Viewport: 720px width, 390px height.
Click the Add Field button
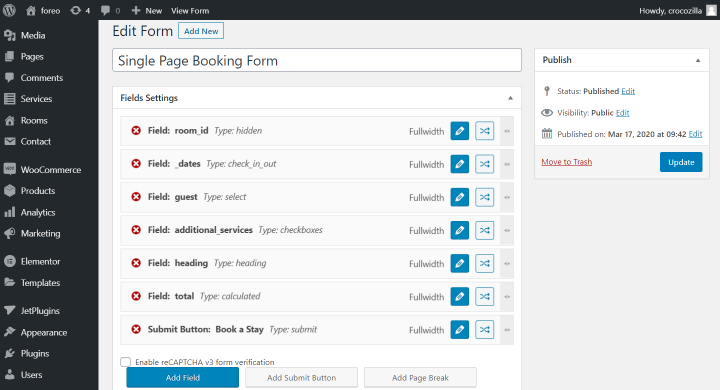click(183, 378)
